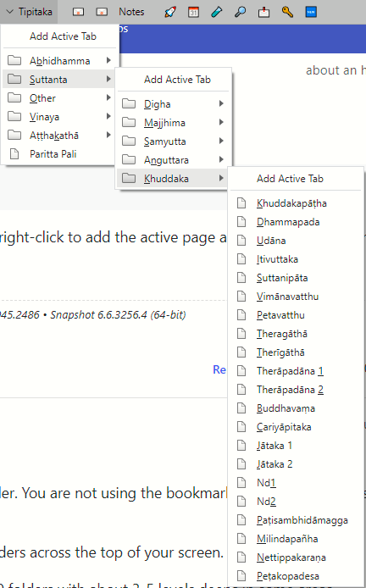Open the Therāpadāna 2 bookmark

tap(296, 390)
